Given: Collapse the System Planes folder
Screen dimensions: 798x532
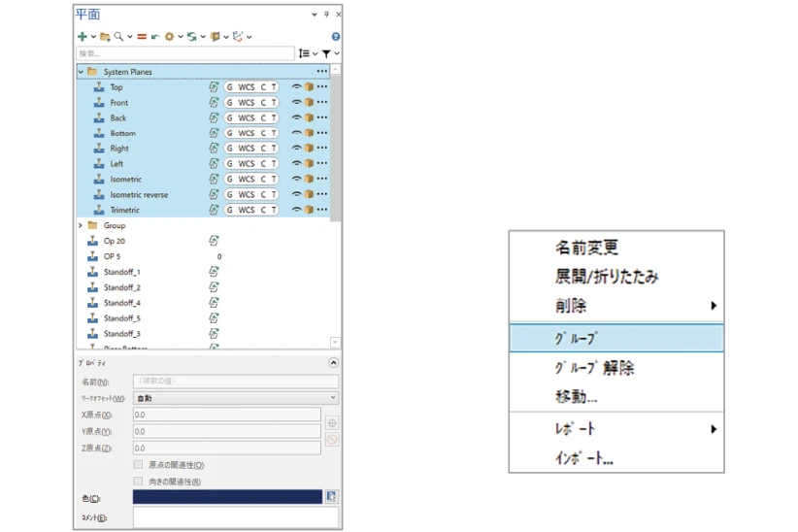Looking at the screenshot, I should pos(81,72).
